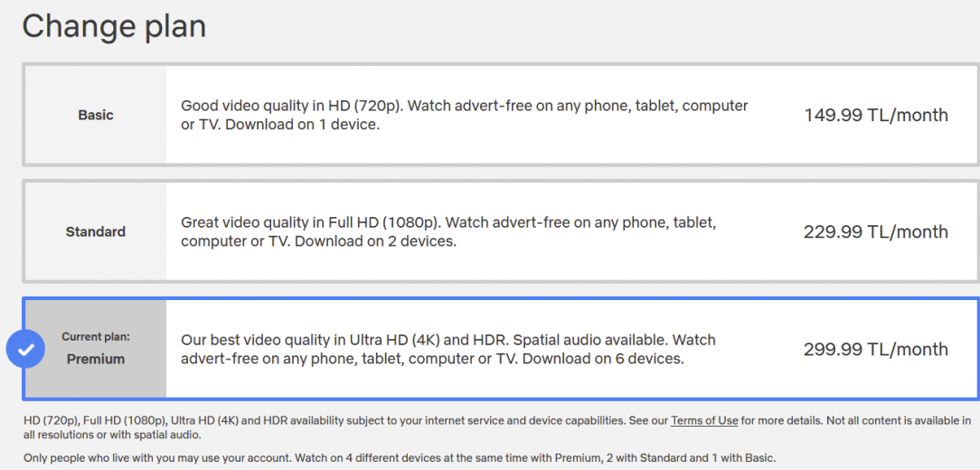Click the blue checkmark icon on Premium plan
980x470 pixels.
[25, 350]
